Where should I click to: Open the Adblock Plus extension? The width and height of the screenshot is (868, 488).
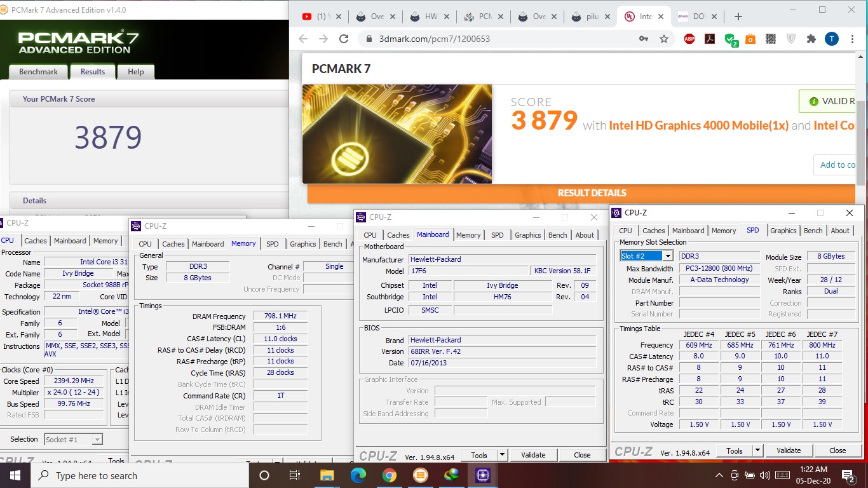click(689, 39)
